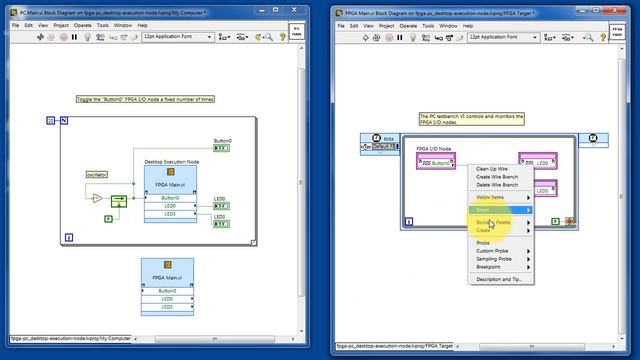Choose Create Wire Branch from context menu
640x360 pixels.
(x=501, y=177)
